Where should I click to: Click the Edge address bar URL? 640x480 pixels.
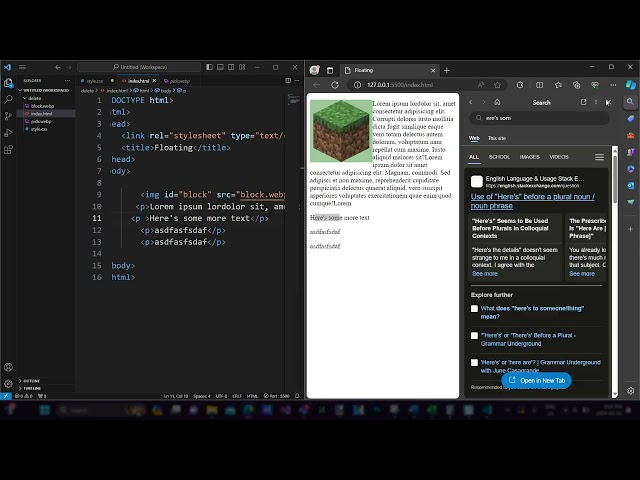400,85
